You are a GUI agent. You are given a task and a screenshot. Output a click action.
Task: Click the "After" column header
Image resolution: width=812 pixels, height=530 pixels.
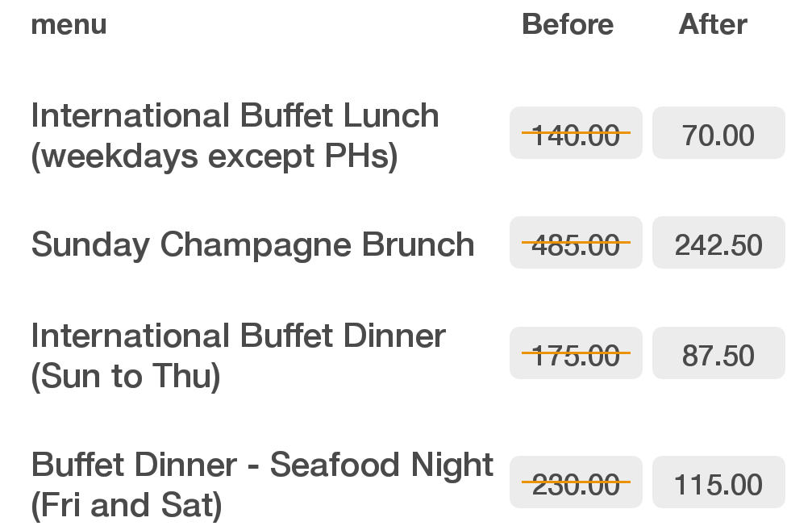713,24
